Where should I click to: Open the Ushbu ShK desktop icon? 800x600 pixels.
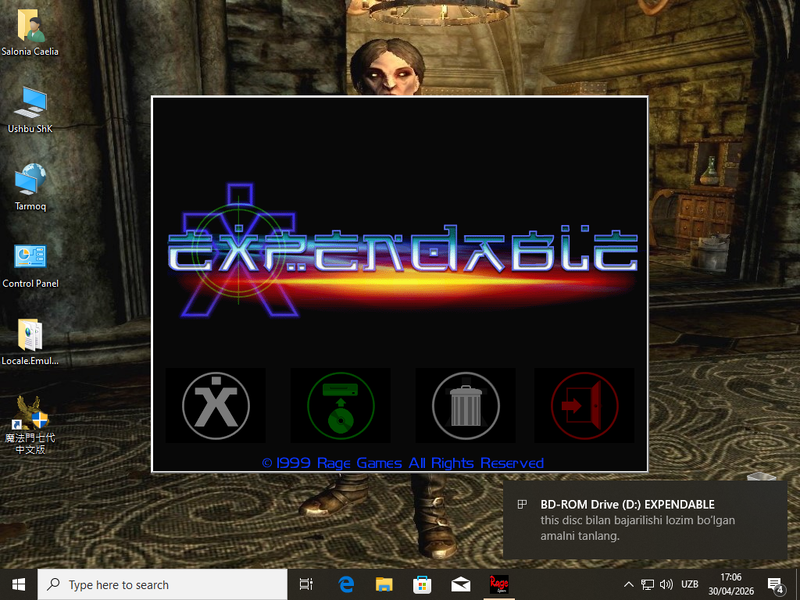(x=30, y=110)
